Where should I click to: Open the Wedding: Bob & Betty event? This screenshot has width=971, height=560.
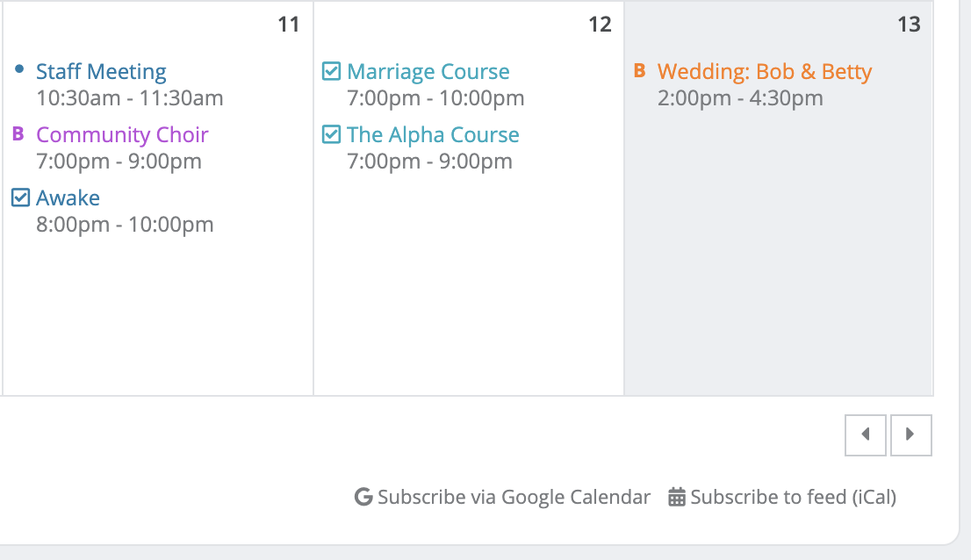click(x=764, y=71)
